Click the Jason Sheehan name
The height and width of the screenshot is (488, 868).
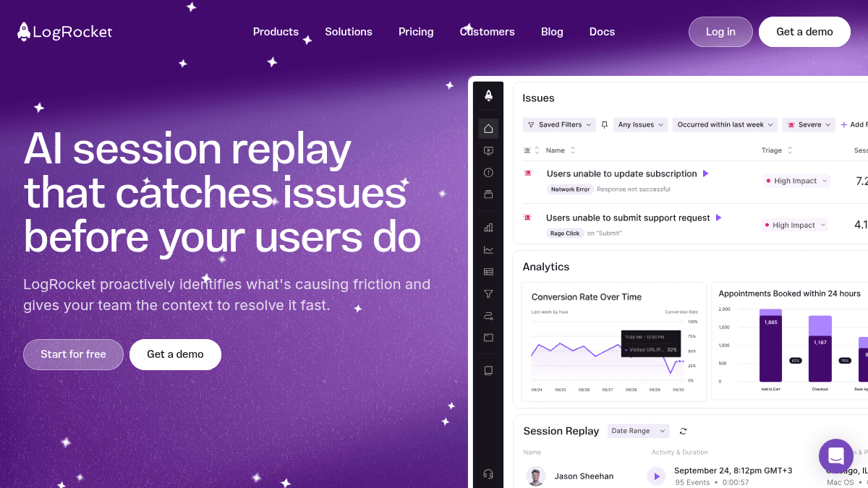pos(584,476)
